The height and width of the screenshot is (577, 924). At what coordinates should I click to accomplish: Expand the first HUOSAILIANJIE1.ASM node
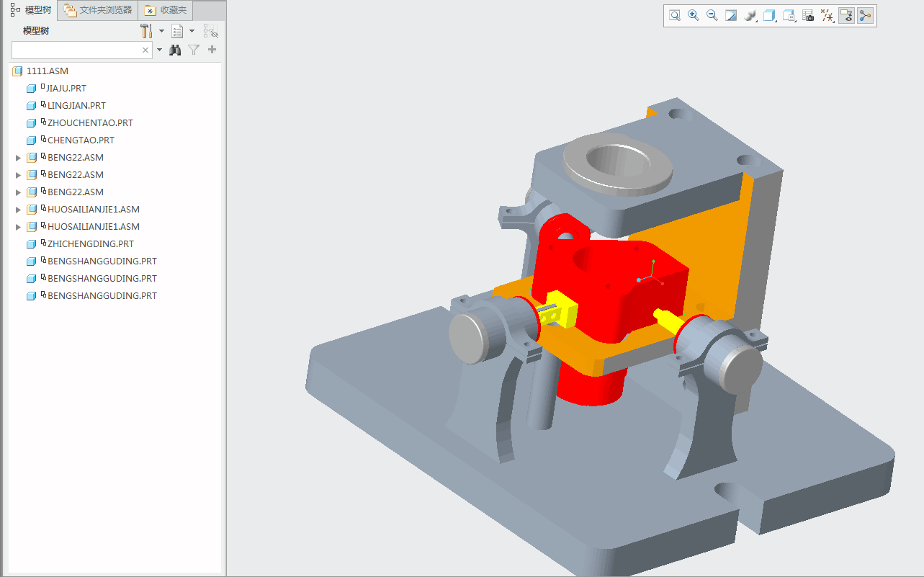point(19,210)
